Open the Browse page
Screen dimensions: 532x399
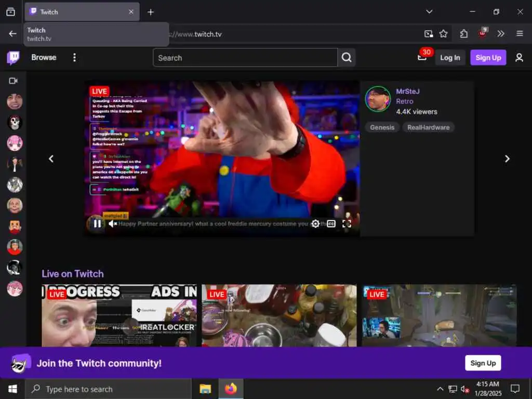pyautogui.click(x=44, y=57)
